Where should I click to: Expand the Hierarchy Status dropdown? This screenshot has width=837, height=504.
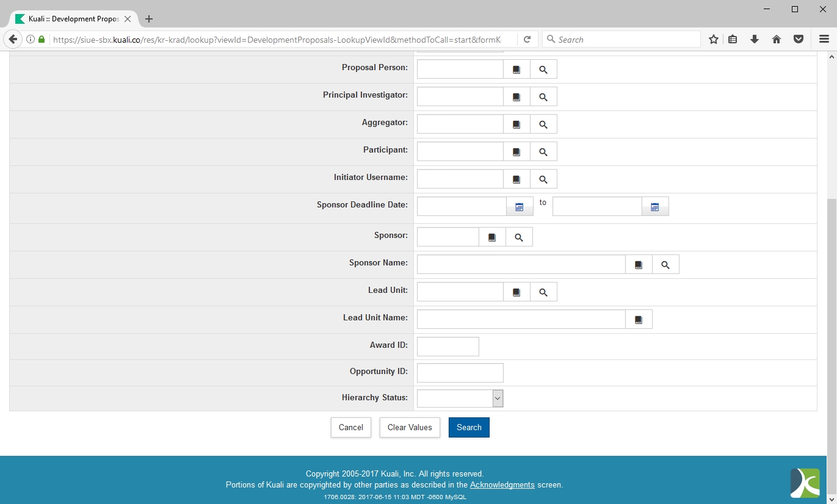tap(498, 398)
